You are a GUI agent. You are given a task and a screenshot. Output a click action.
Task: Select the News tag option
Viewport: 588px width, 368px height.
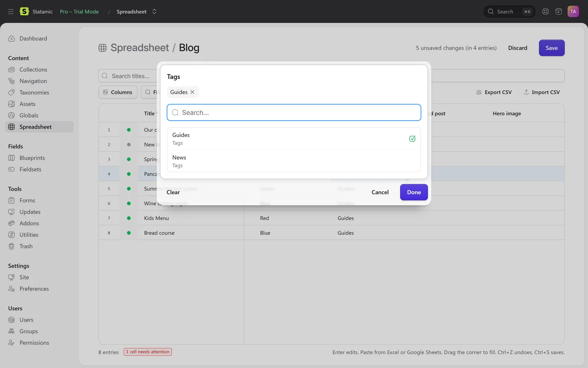pyautogui.click(x=294, y=161)
